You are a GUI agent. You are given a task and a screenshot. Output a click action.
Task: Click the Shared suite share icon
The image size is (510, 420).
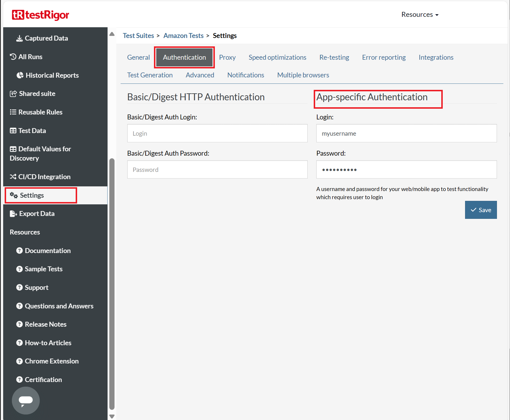pyautogui.click(x=13, y=94)
